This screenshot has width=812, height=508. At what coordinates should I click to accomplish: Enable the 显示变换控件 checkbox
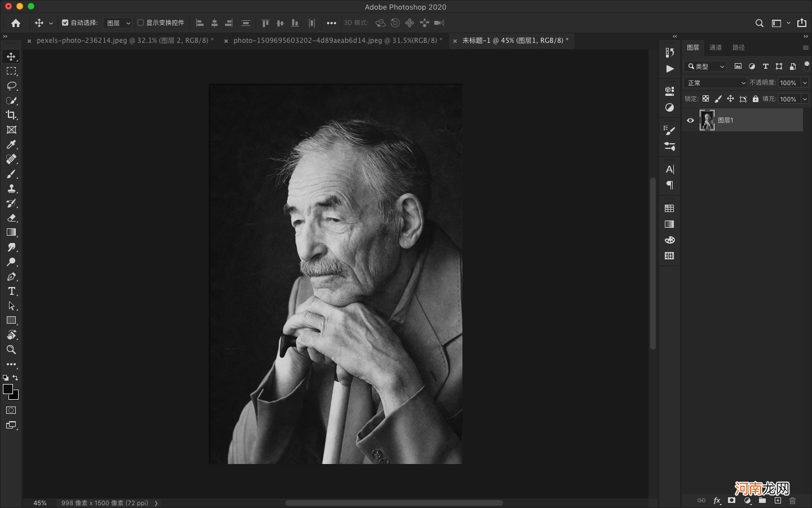(x=140, y=23)
